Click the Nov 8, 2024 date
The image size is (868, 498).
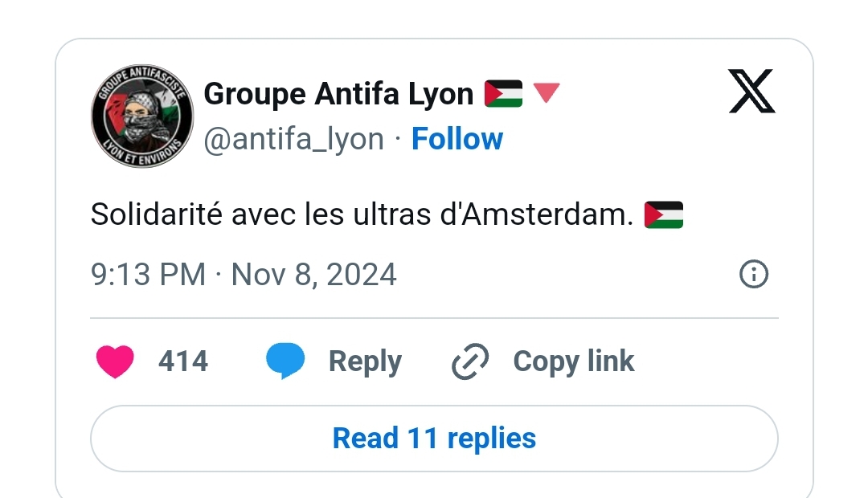pos(314,275)
